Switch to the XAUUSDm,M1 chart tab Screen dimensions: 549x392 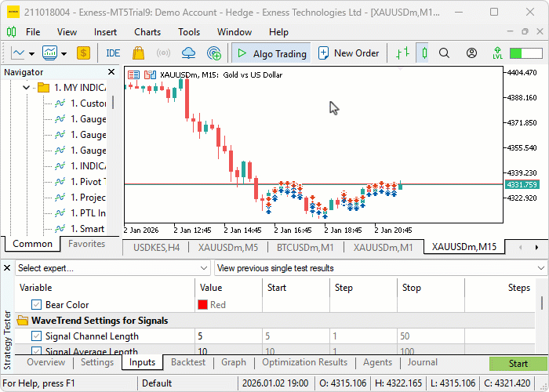click(x=383, y=248)
